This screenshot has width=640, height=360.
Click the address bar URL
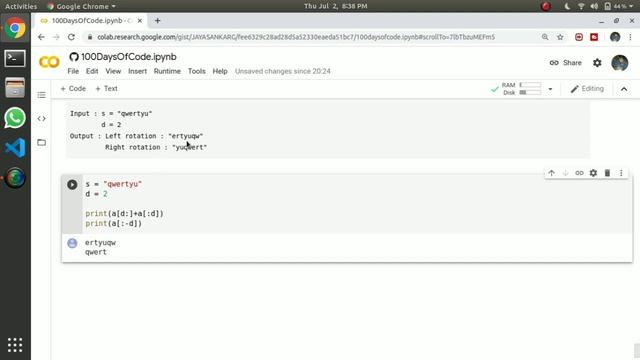tap(296, 37)
